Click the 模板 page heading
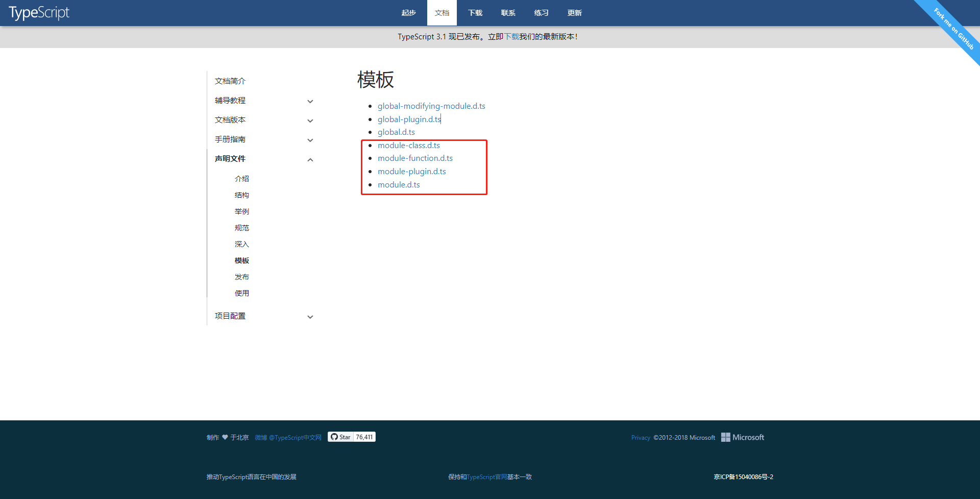 [376, 80]
